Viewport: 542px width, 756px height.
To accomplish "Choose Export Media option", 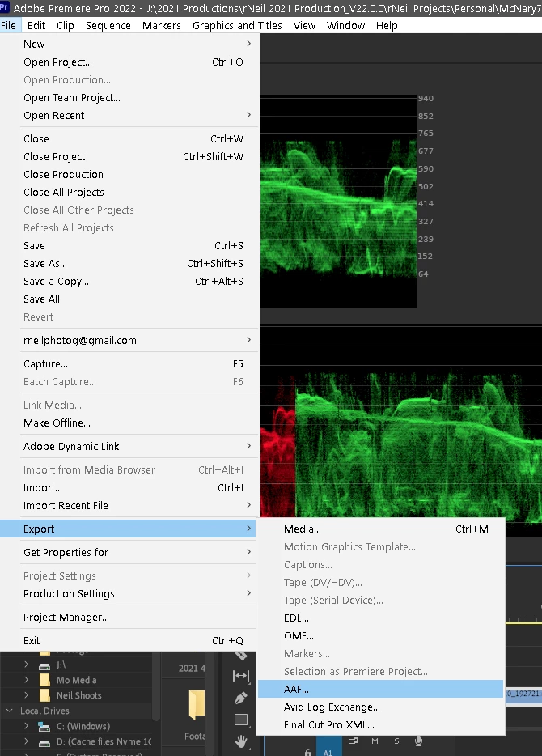I will click(380, 529).
